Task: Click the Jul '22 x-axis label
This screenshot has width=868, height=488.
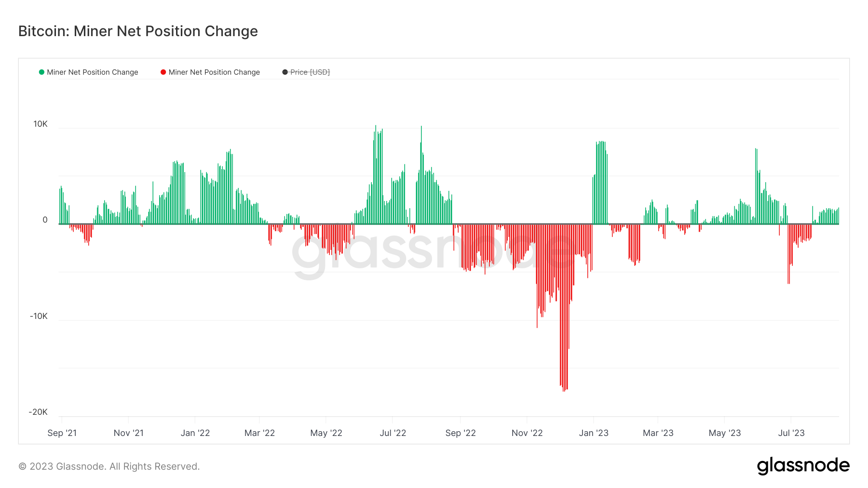Action: (x=393, y=433)
